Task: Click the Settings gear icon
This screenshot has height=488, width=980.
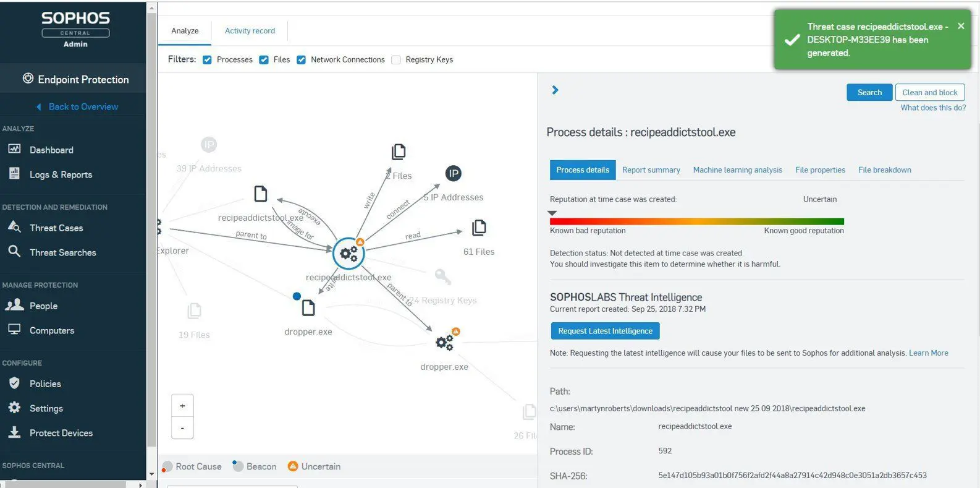Action: [14, 408]
